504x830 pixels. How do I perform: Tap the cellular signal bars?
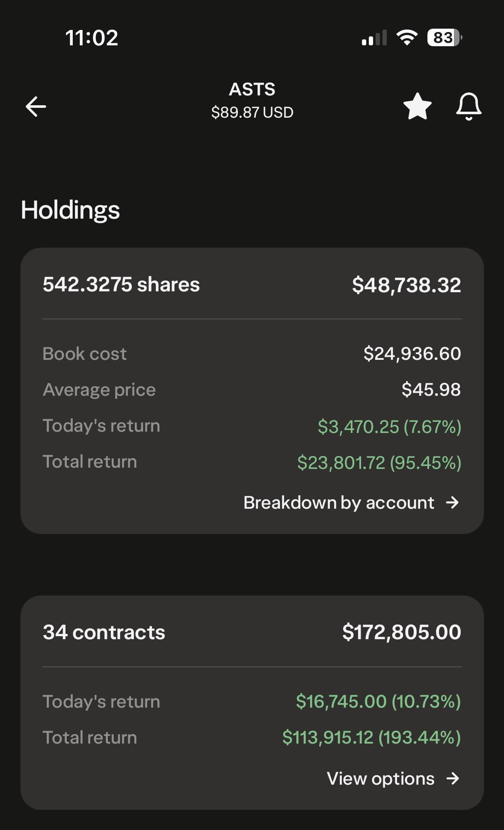[374, 38]
